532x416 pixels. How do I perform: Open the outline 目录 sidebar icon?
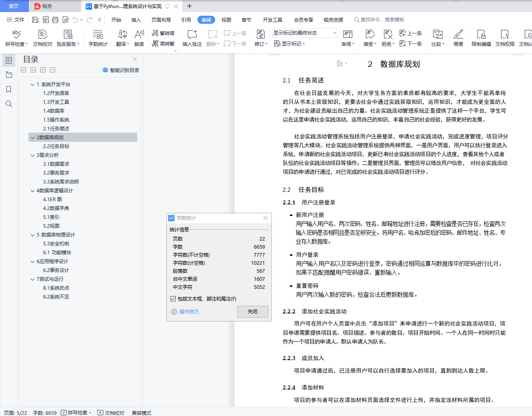click(8, 60)
